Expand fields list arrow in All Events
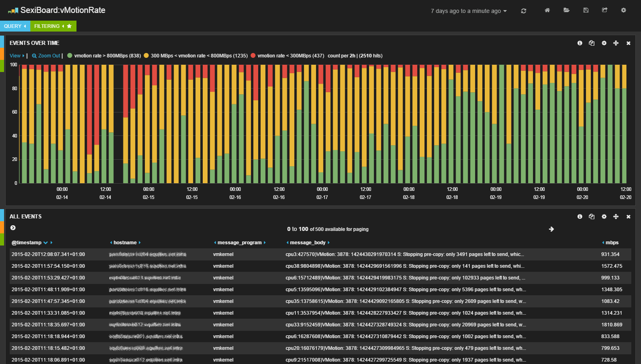641x364 pixels. point(13,228)
